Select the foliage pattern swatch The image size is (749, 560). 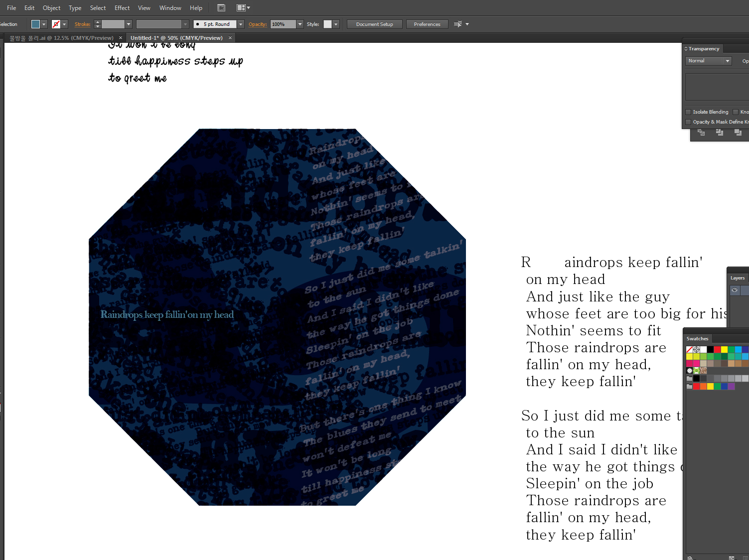(696, 370)
